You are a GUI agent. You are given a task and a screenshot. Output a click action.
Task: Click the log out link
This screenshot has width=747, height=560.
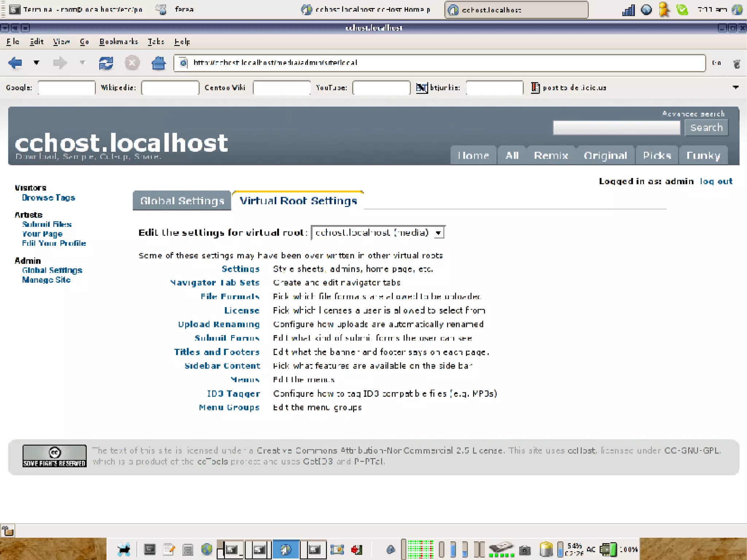click(x=716, y=181)
